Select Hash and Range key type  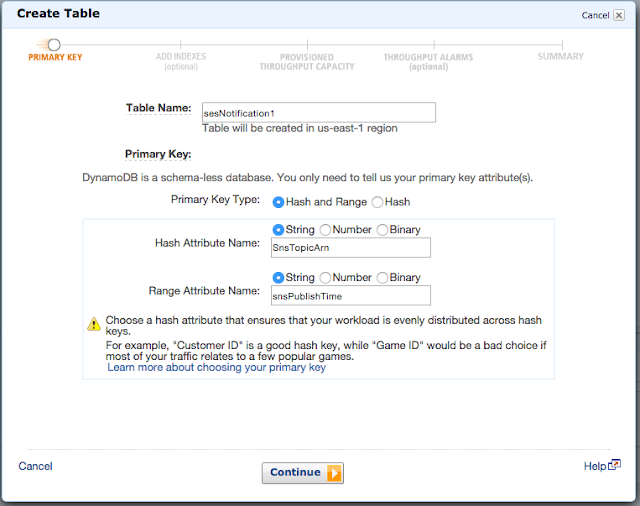pos(278,202)
